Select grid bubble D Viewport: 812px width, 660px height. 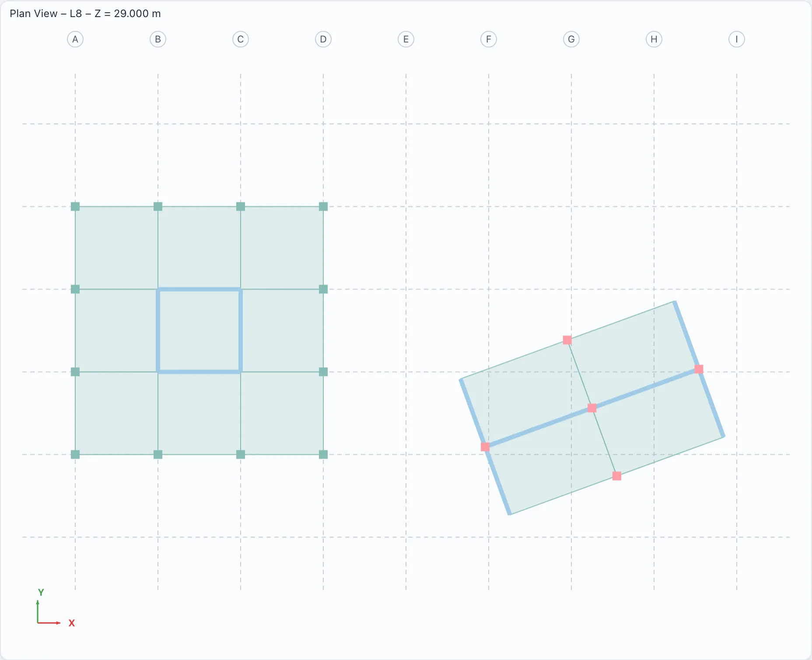[323, 39]
